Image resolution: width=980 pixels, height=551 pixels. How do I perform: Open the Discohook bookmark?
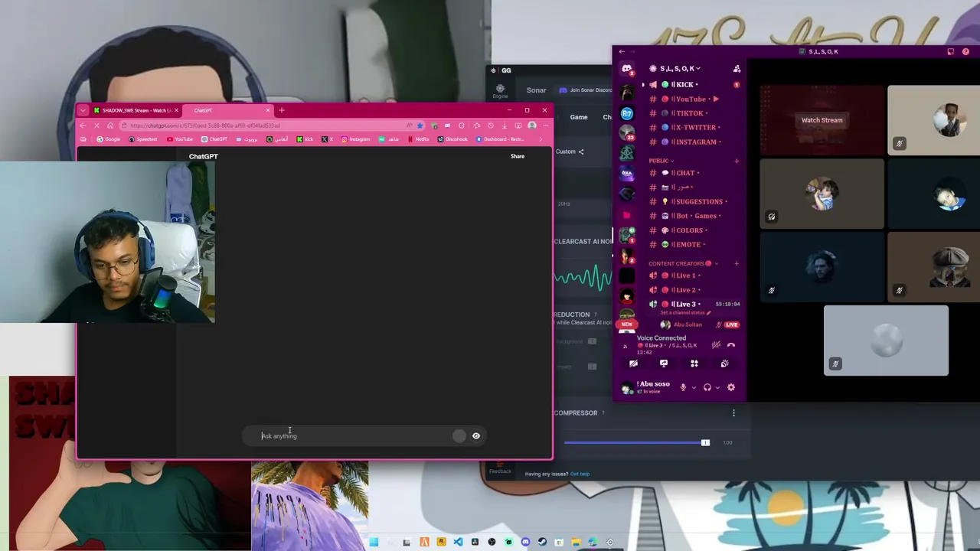point(452,139)
